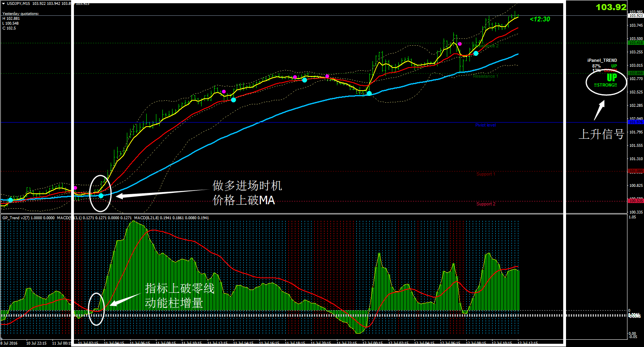Click the 101.795 price scale label
This screenshot has height=347, width=644.
[x=636, y=132]
